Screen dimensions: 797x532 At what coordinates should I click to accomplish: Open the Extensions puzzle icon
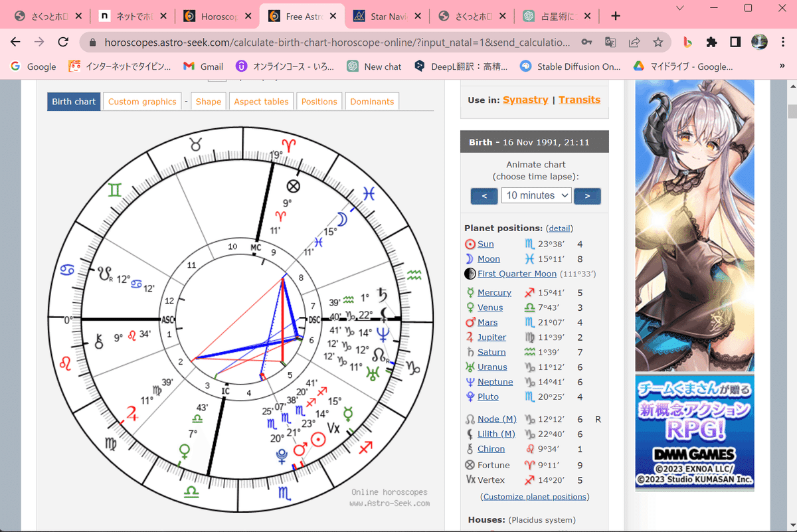click(711, 42)
